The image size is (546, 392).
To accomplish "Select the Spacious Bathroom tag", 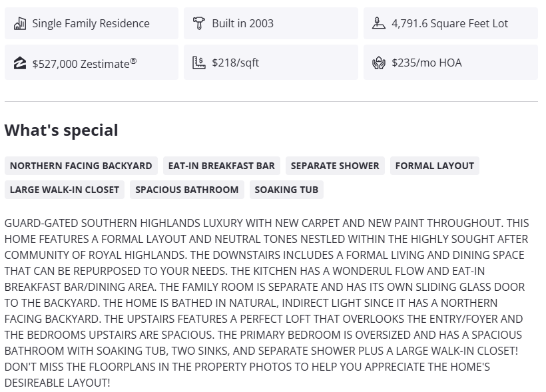I will coord(187,190).
